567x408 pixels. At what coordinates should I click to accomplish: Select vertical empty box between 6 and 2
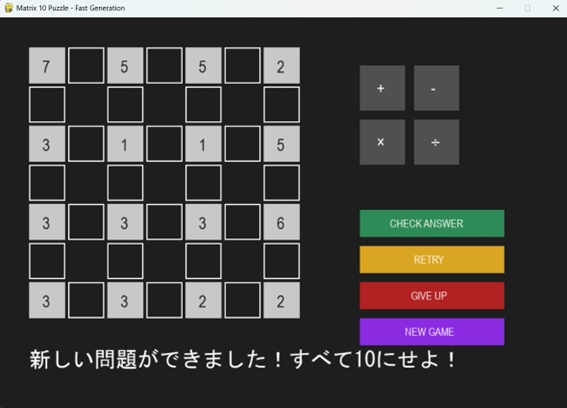tap(281, 261)
